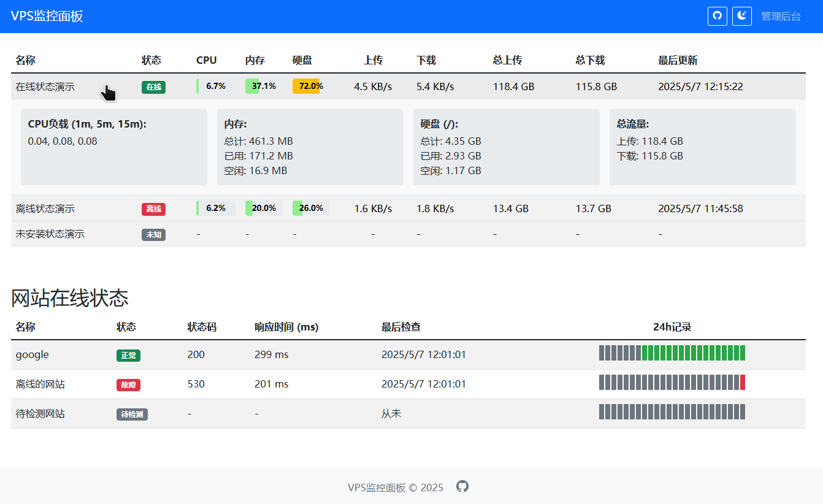
Task: Click the 2025/5/7 12:15:22 timestamp
Action: 700,86
